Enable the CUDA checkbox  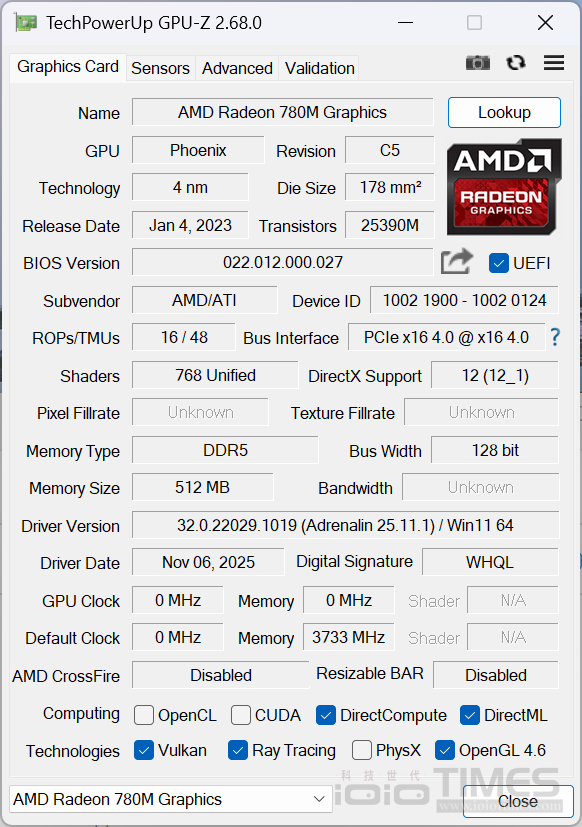click(240, 716)
